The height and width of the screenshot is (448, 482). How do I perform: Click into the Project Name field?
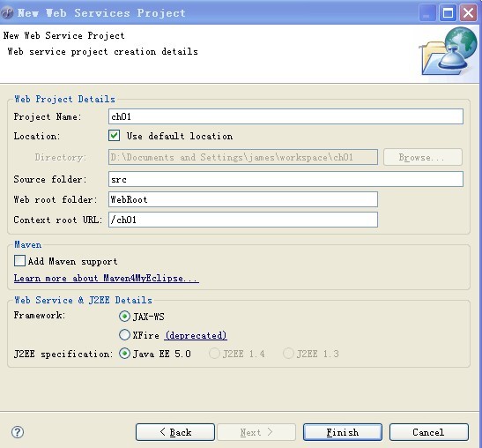285,116
